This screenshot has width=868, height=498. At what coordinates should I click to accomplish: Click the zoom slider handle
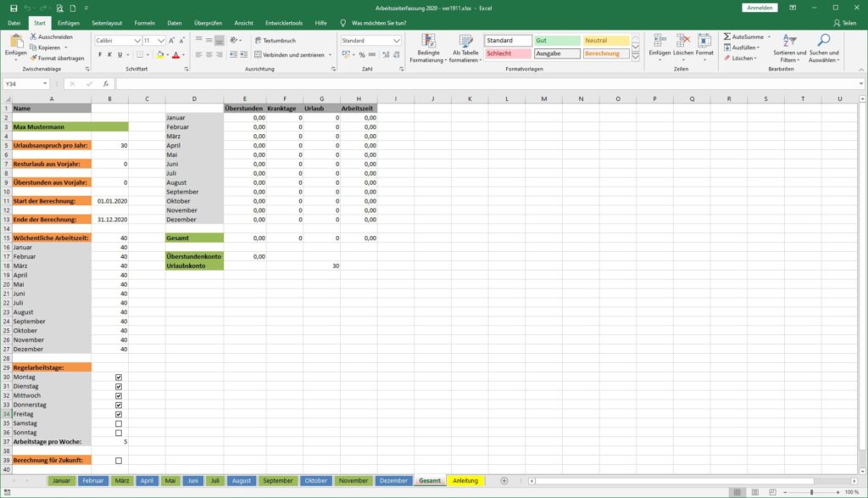[811, 492]
